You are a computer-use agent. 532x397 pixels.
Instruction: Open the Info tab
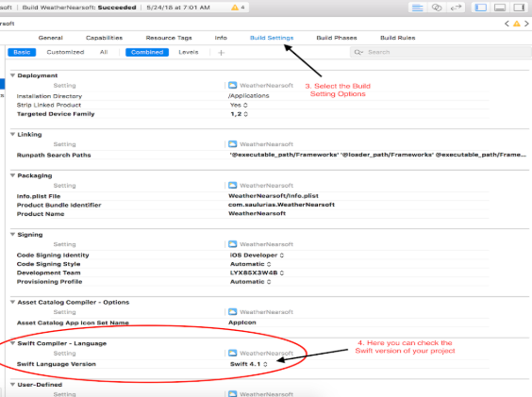221,38
